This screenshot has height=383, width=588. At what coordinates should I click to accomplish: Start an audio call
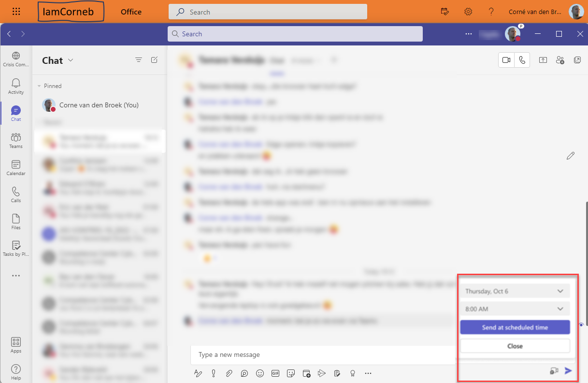(x=522, y=60)
